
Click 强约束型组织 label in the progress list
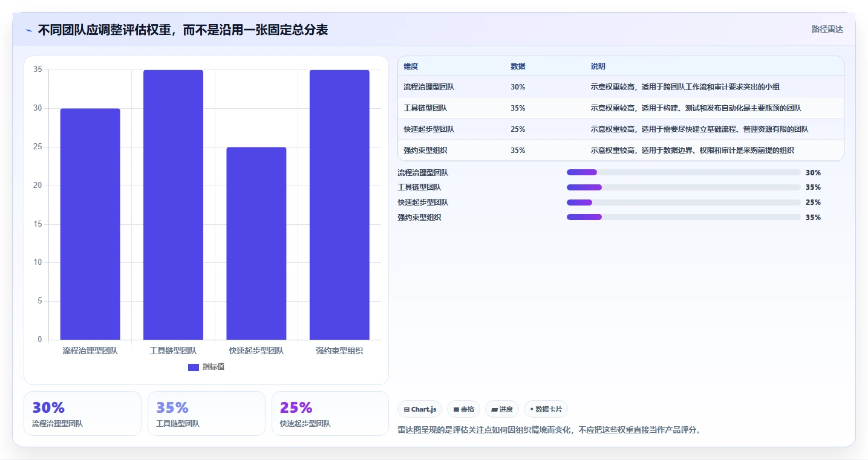419,218
